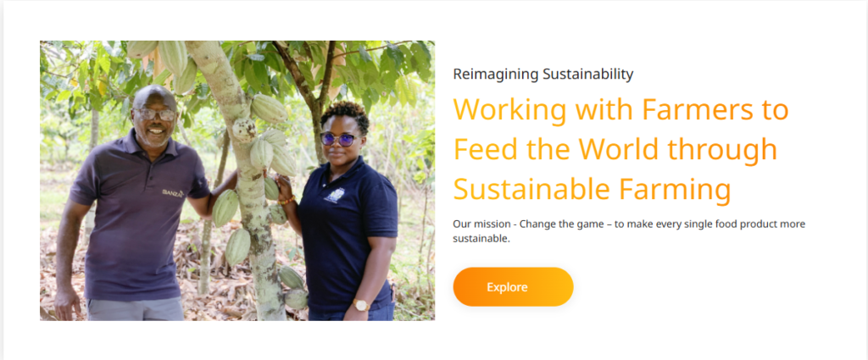The width and height of the screenshot is (868, 360).
Task: Click the 'Sustainable Farming' heading line
Action: coord(593,189)
